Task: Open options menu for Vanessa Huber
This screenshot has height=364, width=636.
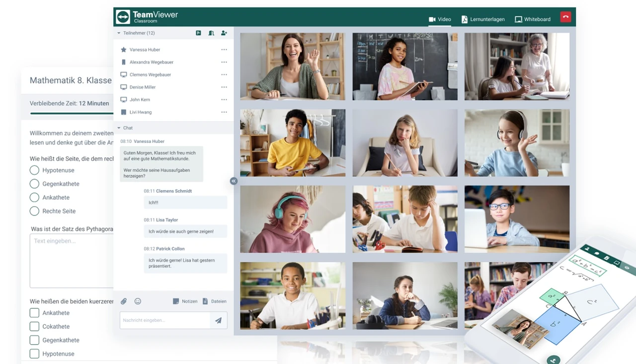Action: coord(224,50)
